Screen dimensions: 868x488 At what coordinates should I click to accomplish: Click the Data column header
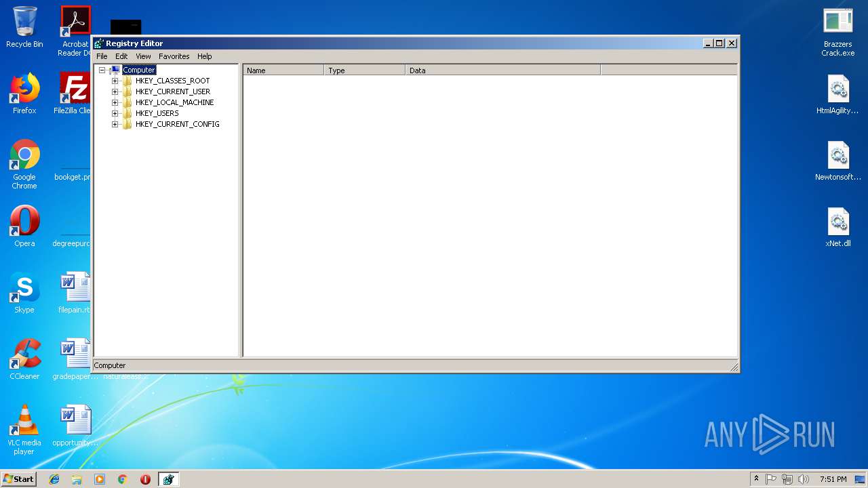pos(503,70)
